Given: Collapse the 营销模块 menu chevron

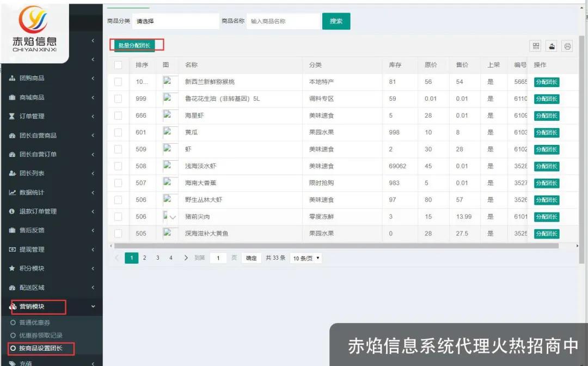Looking at the screenshot, I should coord(93,307).
